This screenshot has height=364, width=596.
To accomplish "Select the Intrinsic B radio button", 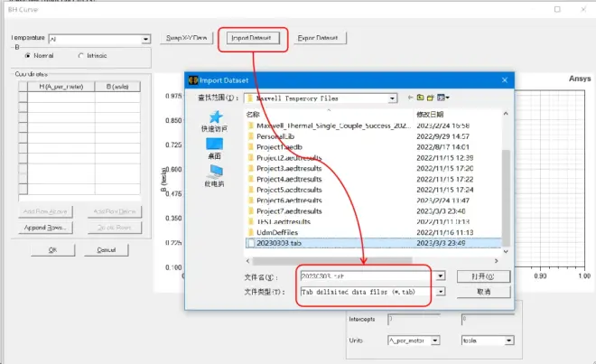I will pyautogui.click(x=80, y=55).
